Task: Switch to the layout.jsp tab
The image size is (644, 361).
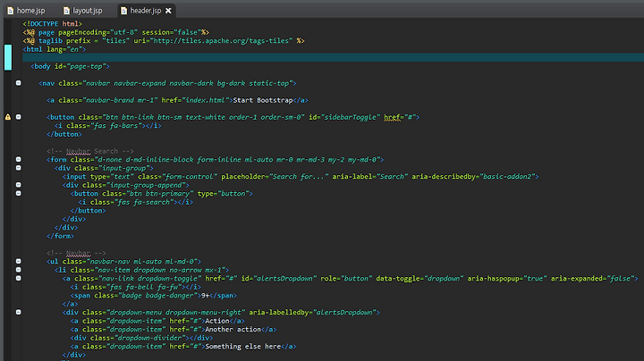Action: [83, 11]
